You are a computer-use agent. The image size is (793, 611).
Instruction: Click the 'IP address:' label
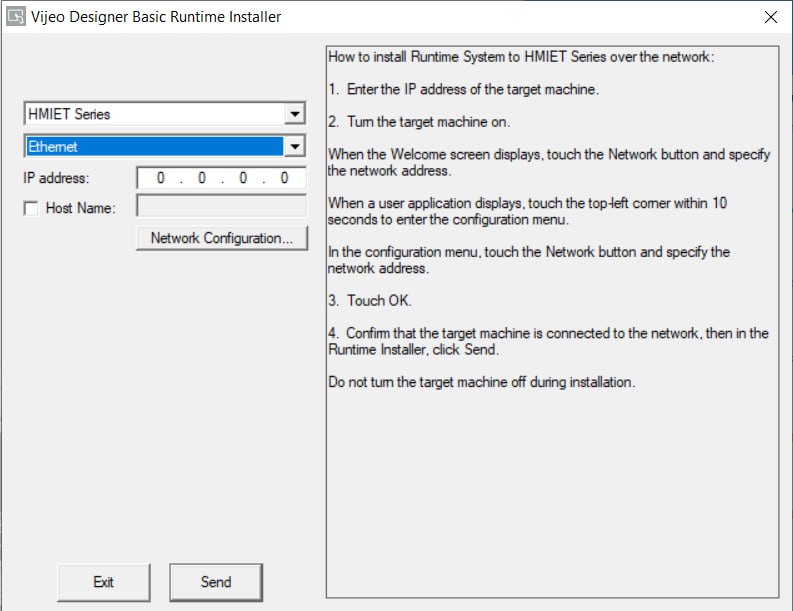click(56, 178)
